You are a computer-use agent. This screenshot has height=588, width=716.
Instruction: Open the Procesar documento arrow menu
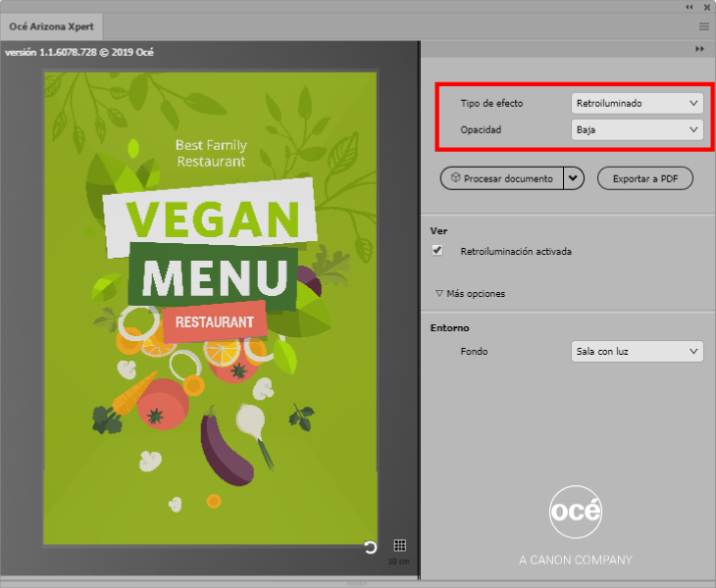(x=574, y=178)
